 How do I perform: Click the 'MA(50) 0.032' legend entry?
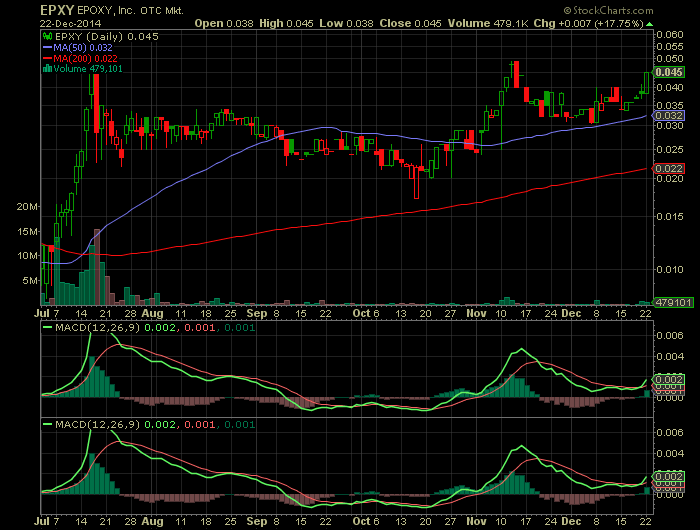83,47
